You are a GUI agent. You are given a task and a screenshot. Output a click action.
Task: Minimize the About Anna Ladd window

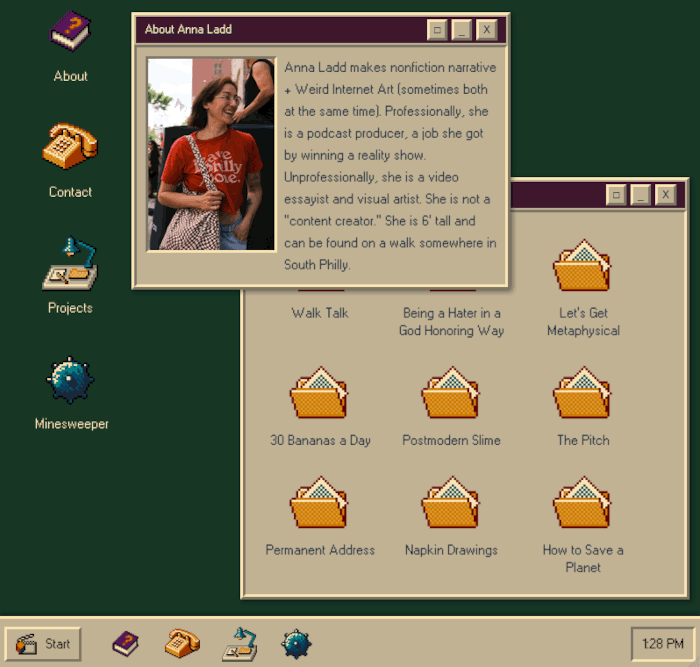[x=462, y=30]
